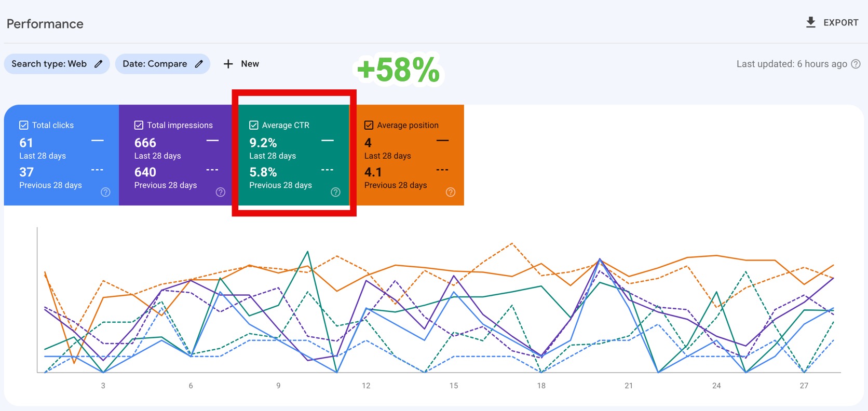The height and width of the screenshot is (411, 868).
Task: Click the New filter button
Action: tap(250, 64)
